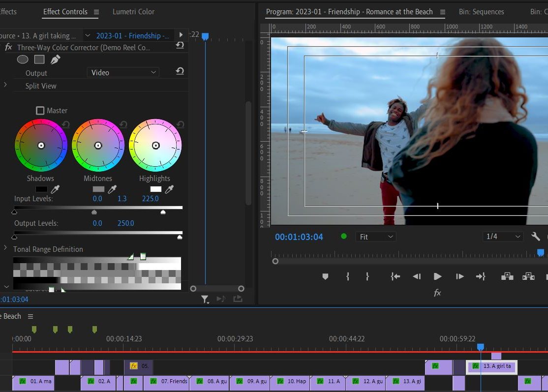Create a 4-point polygon mask
The height and width of the screenshot is (392, 548).
[x=39, y=60]
